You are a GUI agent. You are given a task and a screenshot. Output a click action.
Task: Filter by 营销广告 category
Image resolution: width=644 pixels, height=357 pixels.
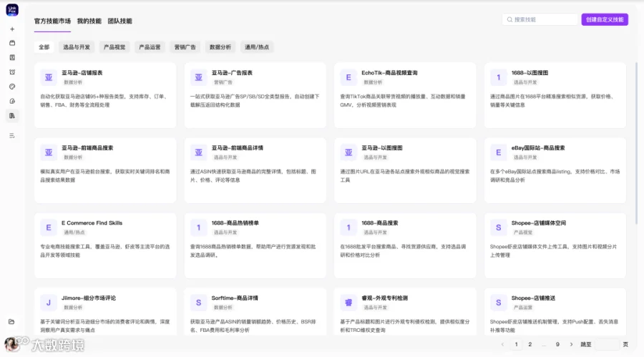[x=185, y=47]
